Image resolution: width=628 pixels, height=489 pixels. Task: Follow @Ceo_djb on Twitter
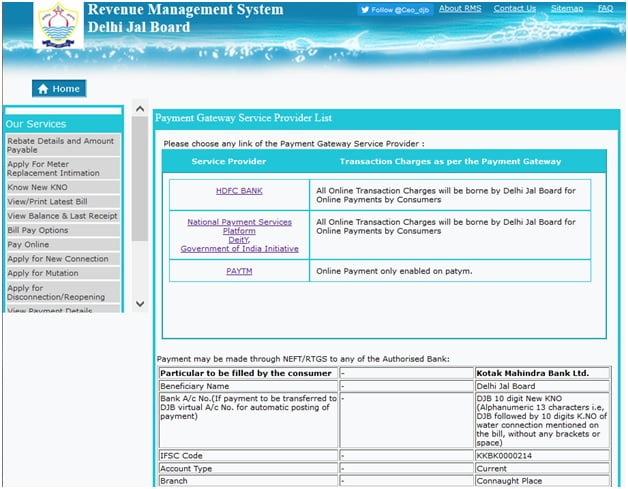[x=395, y=10]
